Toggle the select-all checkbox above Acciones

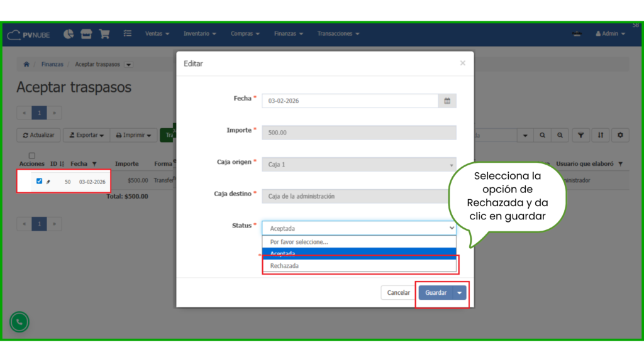[x=32, y=155]
